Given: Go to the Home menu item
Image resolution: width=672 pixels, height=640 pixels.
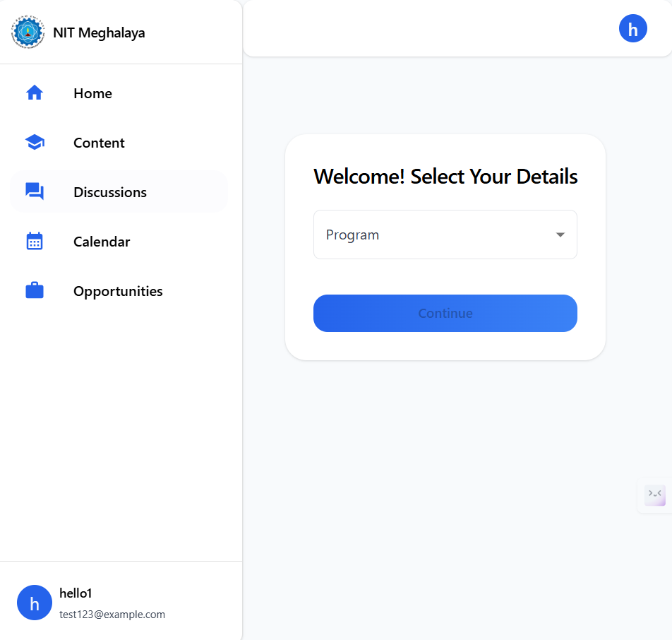Looking at the screenshot, I should (x=92, y=93).
